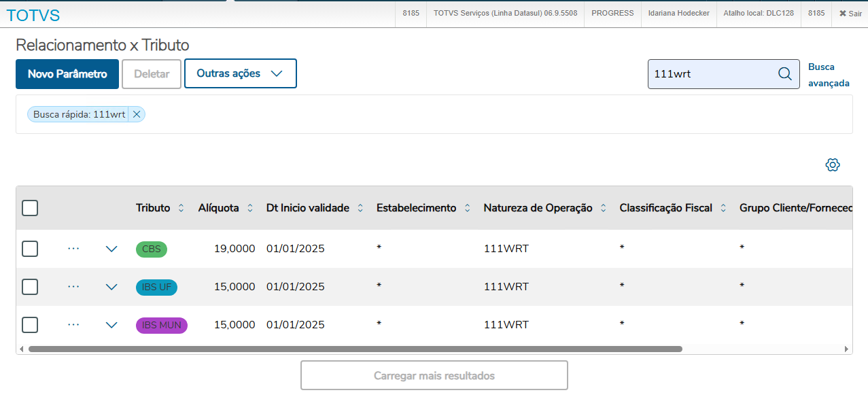Viewport: 868px width, 399px height.
Task: Click the Sair exit button
Action: coord(850,13)
